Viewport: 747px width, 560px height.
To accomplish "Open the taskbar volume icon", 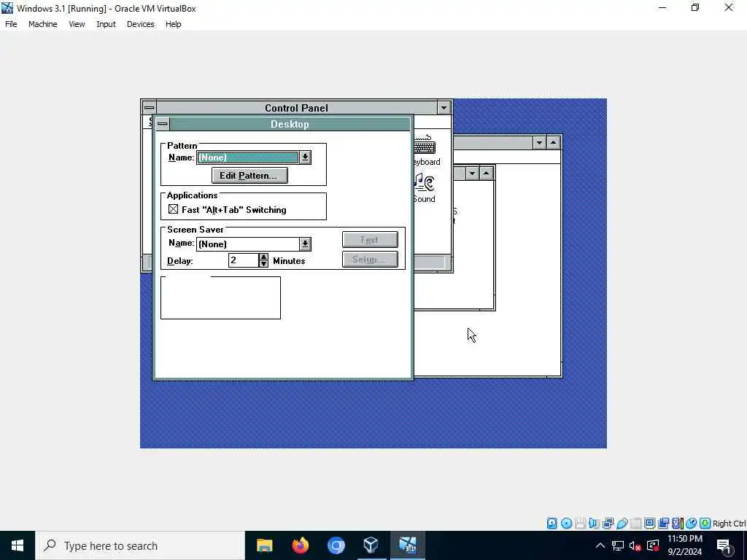I will point(635,545).
